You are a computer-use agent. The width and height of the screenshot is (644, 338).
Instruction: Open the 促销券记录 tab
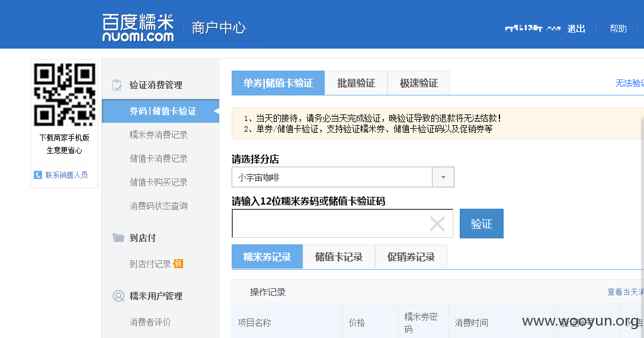[x=411, y=257]
